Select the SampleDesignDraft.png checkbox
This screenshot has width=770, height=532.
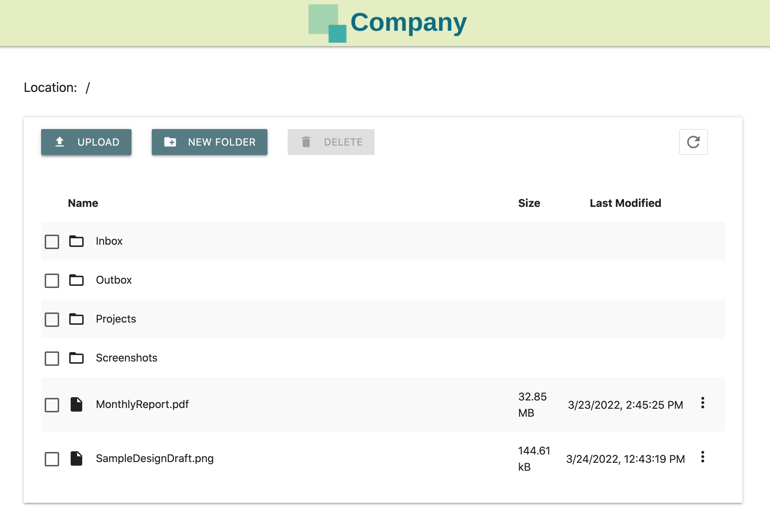click(x=52, y=459)
